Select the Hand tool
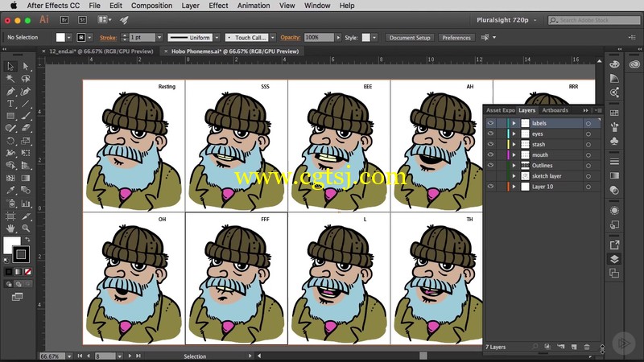The height and width of the screenshot is (362, 644). coord(10,228)
